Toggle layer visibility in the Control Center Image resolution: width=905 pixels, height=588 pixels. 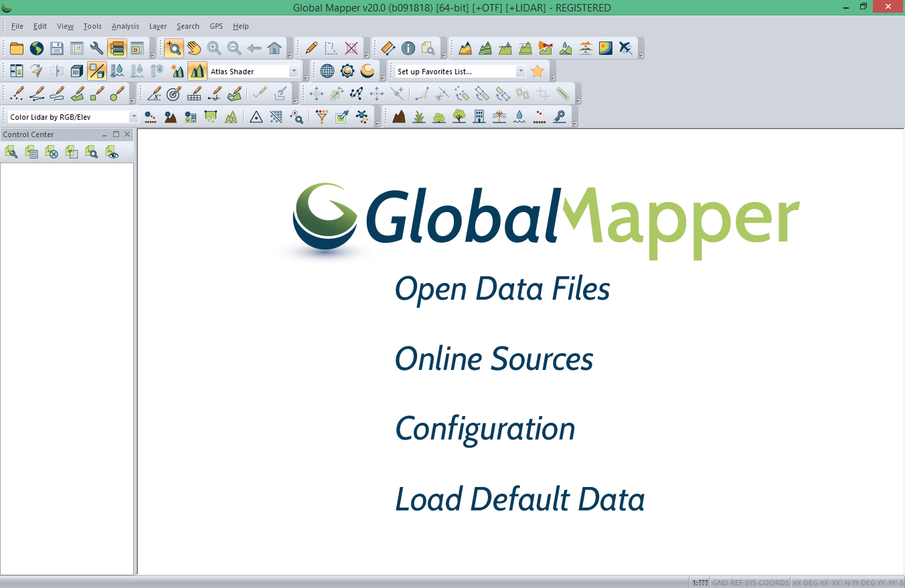click(112, 153)
